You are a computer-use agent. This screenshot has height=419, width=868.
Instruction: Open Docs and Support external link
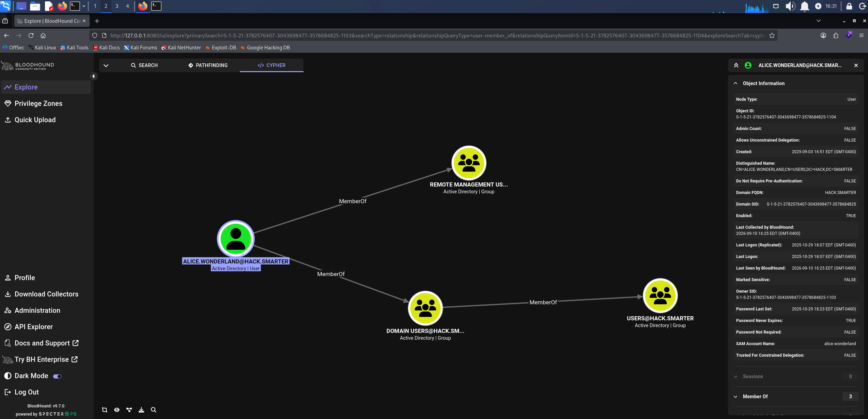[46, 343]
